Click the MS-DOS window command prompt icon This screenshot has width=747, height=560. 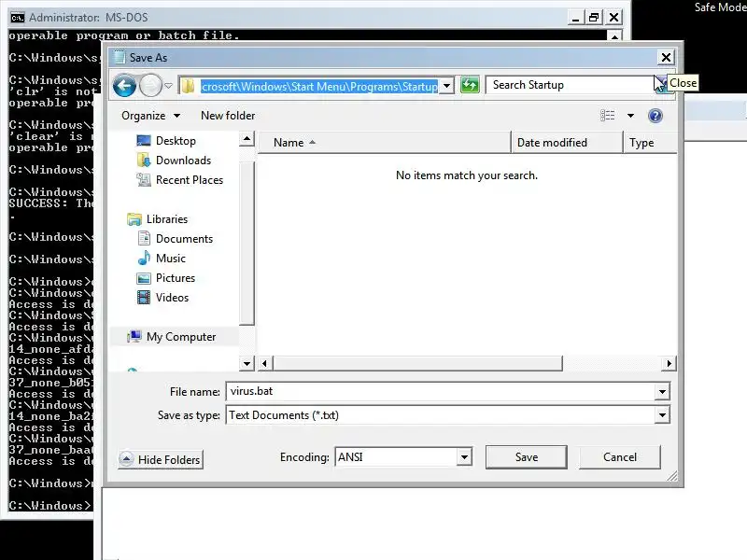[x=17, y=18]
